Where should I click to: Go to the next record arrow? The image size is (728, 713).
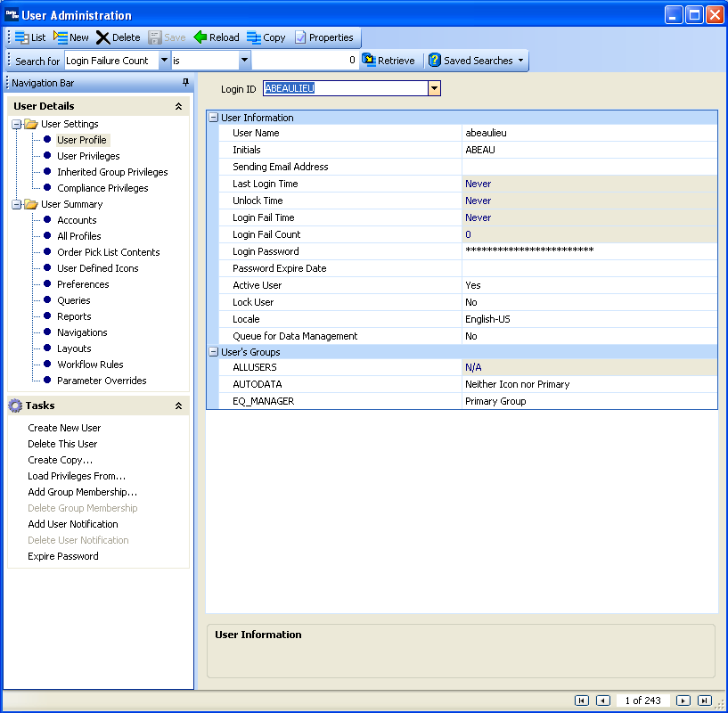[x=683, y=701]
